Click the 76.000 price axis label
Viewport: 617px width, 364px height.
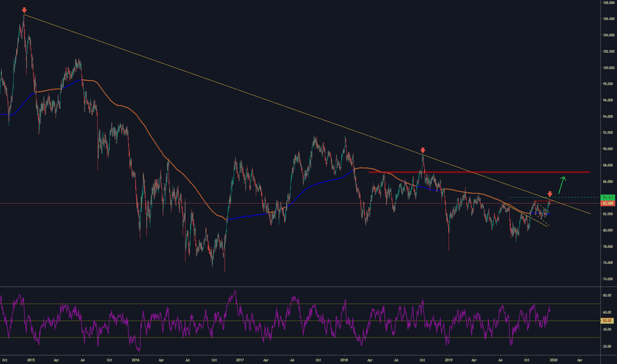point(606,263)
